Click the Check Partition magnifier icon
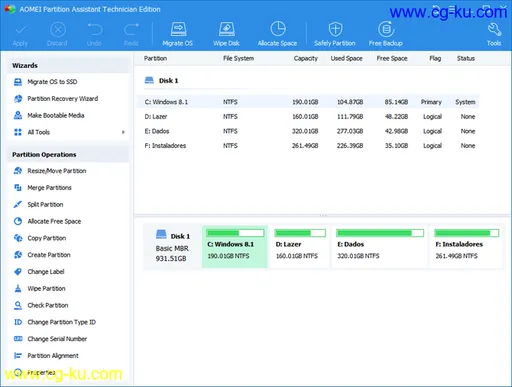This screenshot has width=512, height=387. click(18, 305)
